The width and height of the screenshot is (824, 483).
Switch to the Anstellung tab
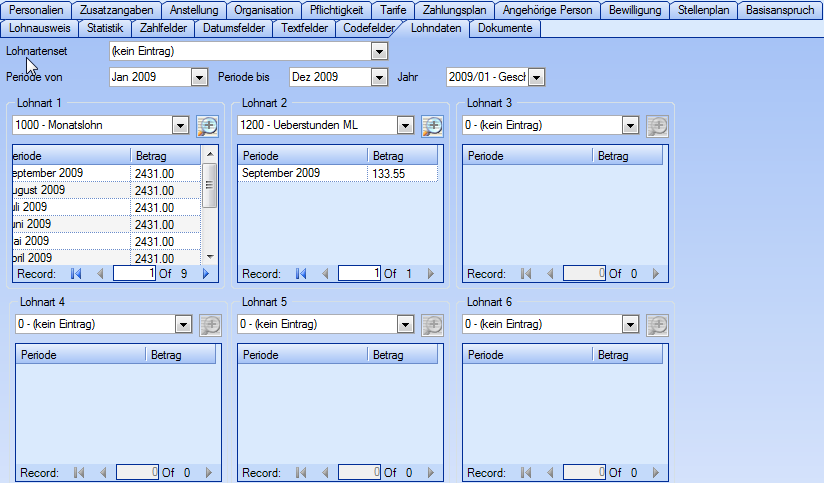(194, 10)
